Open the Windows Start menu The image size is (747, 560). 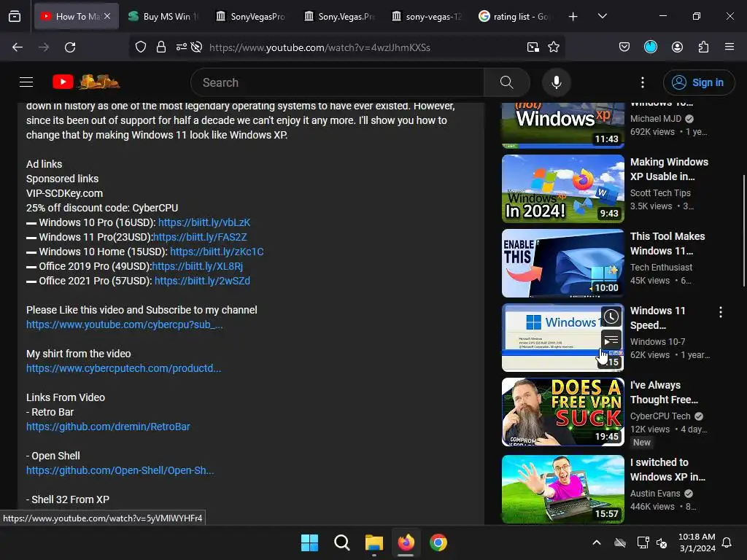point(309,542)
